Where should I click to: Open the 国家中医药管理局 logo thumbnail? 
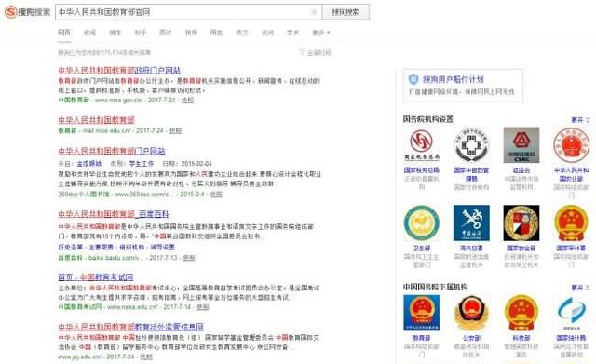pyautogui.click(x=471, y=145)
